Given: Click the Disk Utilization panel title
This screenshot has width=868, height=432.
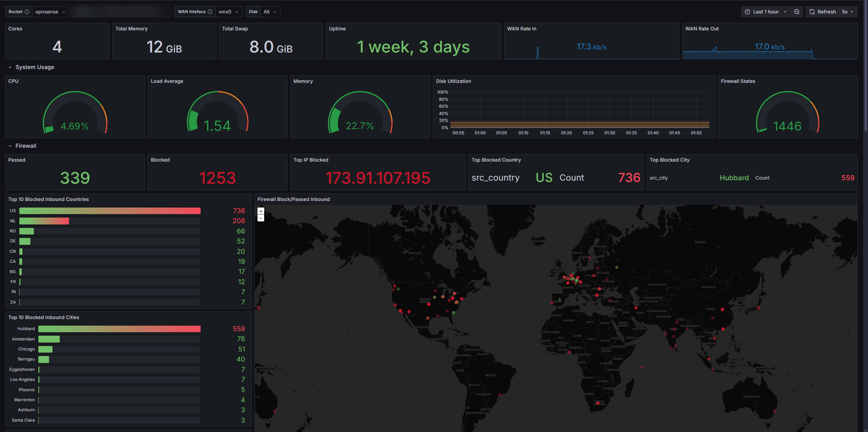Looking at the screenshot, I should pyautogui.click(x=454, y=81).
